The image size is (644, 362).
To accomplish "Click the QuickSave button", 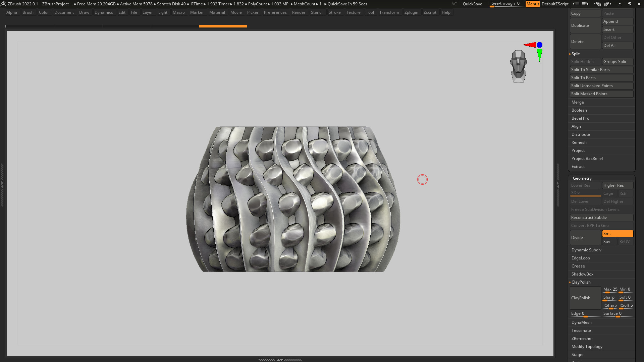I will (472, 4).
